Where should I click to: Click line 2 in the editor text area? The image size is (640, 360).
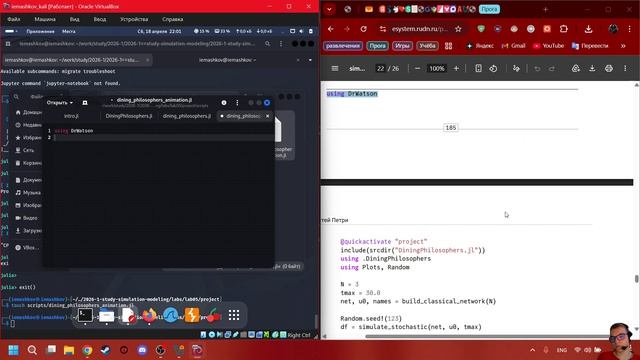coord(163,138)
